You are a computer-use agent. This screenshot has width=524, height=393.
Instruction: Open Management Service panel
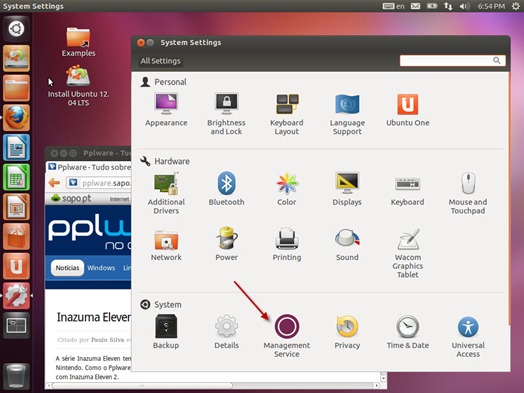pos(287,336)
